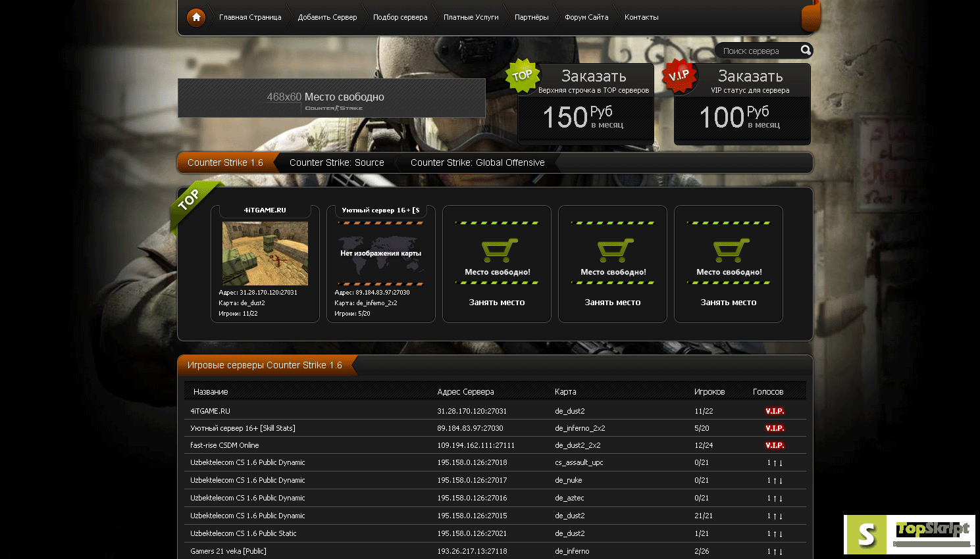Click Занять место in first free slot
980x559 pixels.
[497, 303]
